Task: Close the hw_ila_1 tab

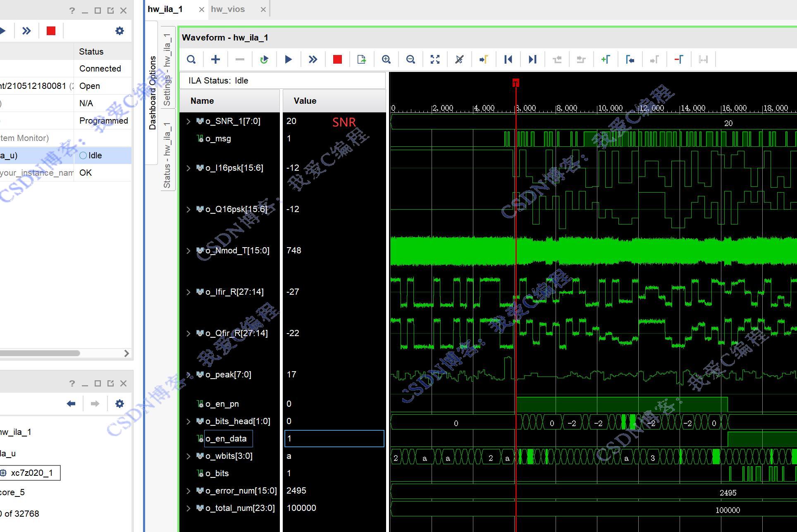Action: point(202,10)
